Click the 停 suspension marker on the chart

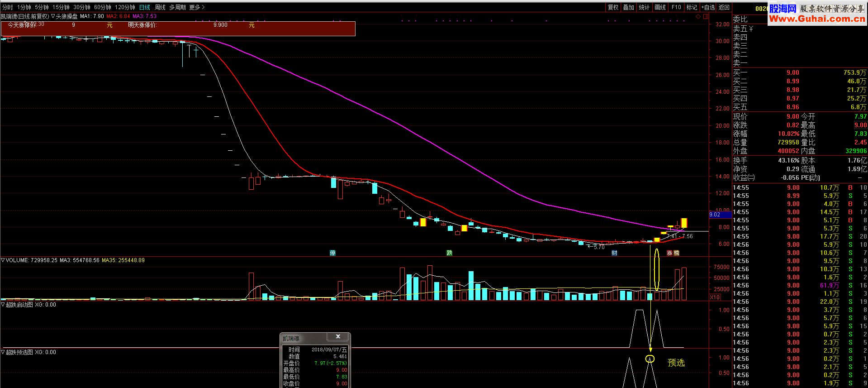(333, 253)
